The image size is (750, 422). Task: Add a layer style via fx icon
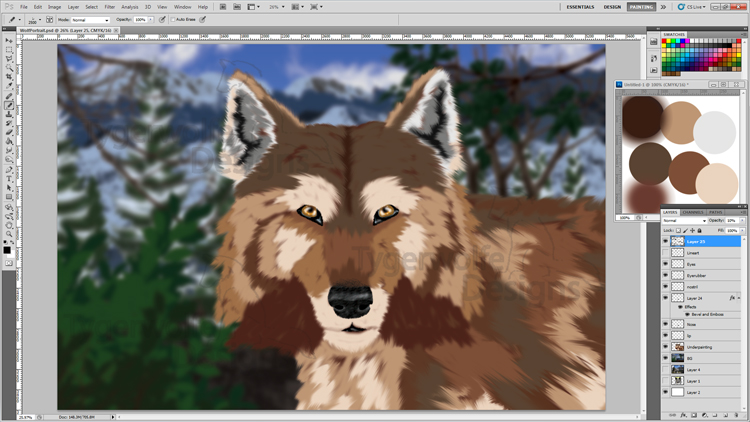[x=684, y=416]
